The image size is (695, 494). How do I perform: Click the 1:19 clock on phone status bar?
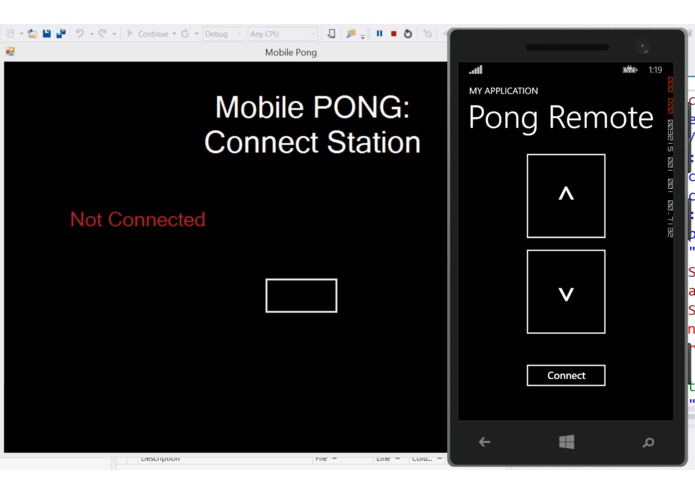(655, 70)
